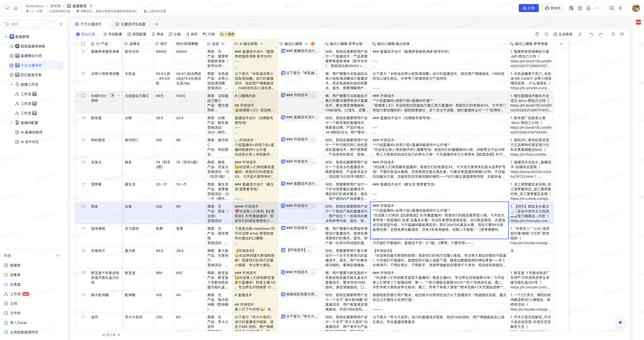Screen dimensions: 644x340
Task: Collapse the 直播工作流 folder
Action: click(x=12, y=84)
